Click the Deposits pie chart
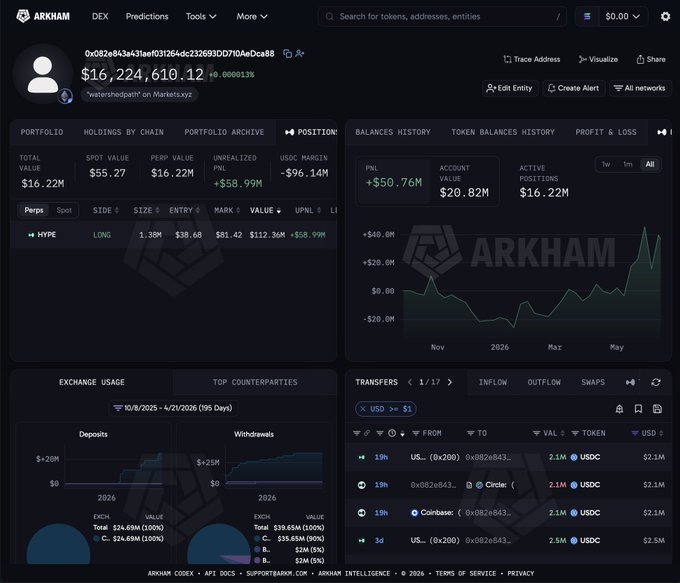This screenshot has width=680, height=583. click(58, 544)
